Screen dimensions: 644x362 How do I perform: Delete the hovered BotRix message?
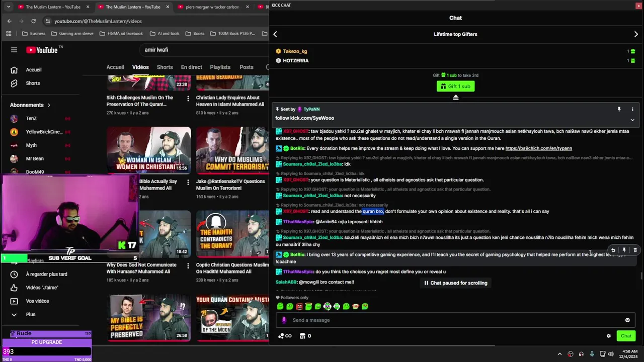[635, 250]
